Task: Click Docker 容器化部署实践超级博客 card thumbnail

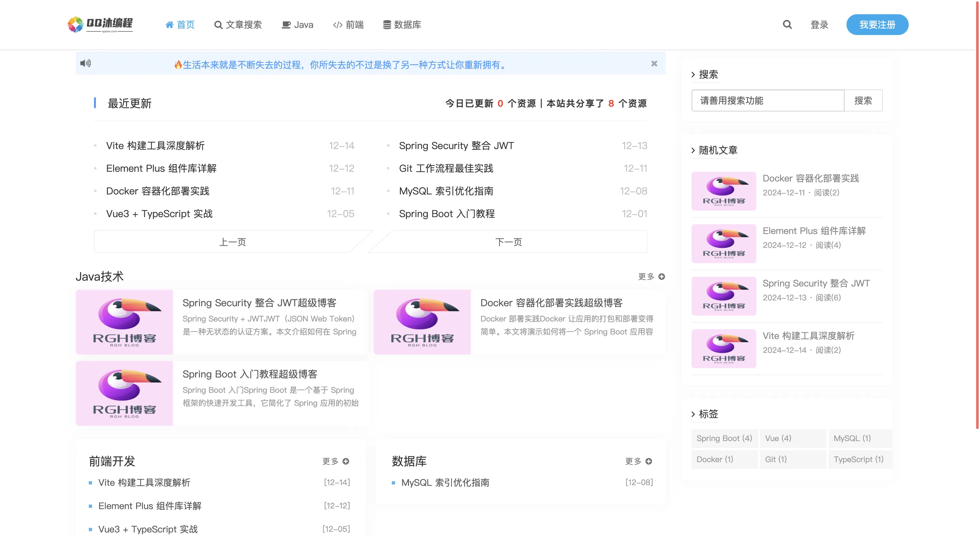Action: tap(422, 322)
